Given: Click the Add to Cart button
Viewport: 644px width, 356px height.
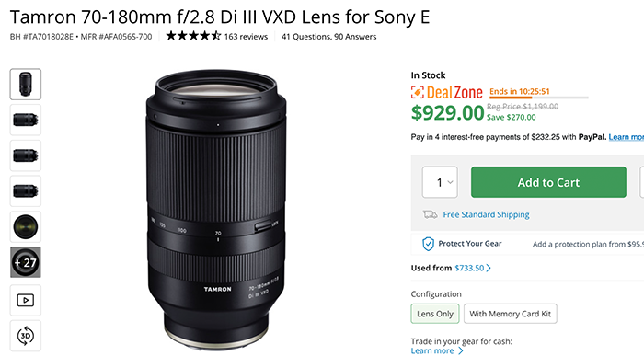Looking at the screenshot, I should (548, 182).
